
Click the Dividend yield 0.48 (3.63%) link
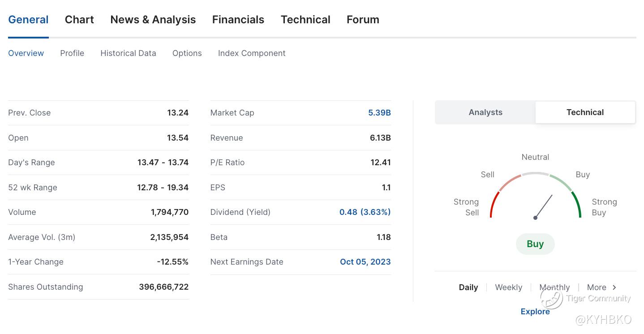[365, 212]
